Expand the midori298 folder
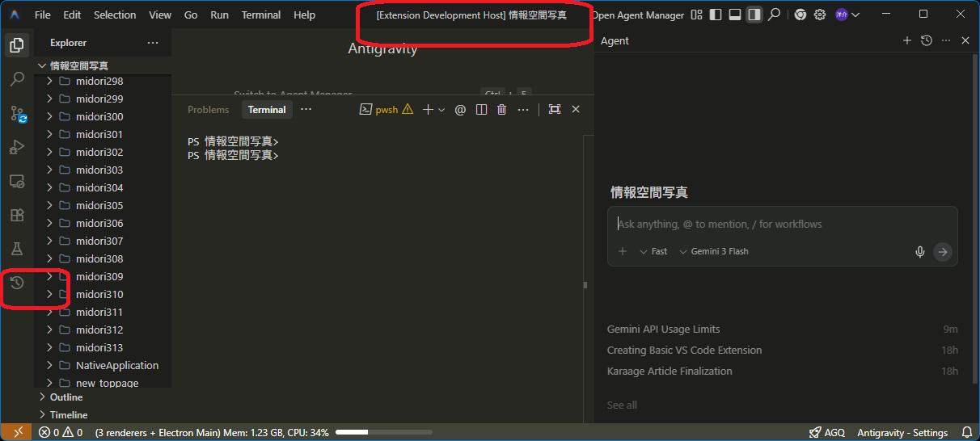Viewport: 980px width, 441px height. coord(102,81)
